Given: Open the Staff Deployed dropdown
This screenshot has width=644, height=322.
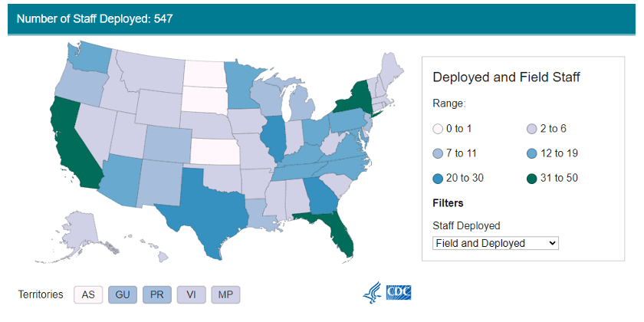Looking at the screenshot, I should click(x=495, y=243).
